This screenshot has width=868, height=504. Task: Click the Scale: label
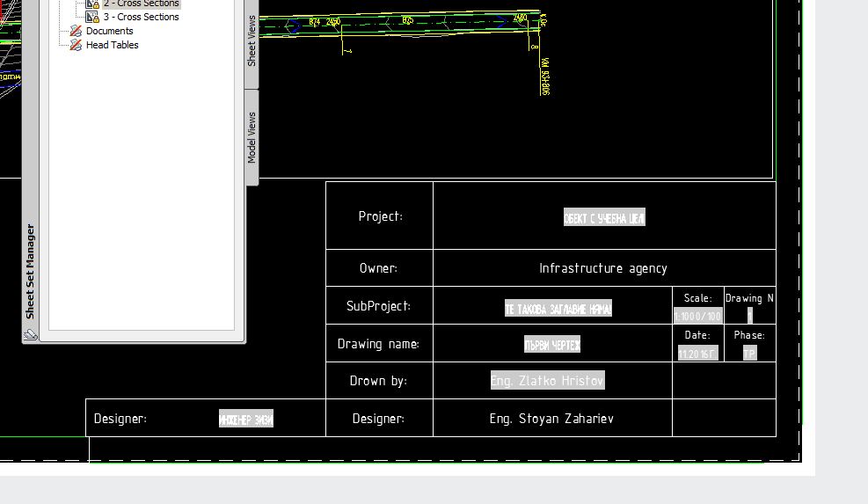tap(698, 298)
